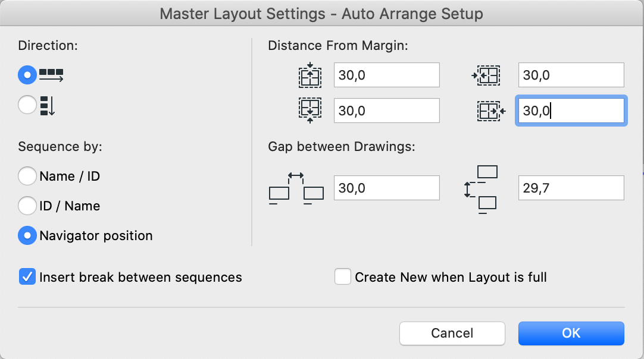Click the horizontal arrange direction icon
This screenshot has width=644, height=359.
tap(51, 75)
